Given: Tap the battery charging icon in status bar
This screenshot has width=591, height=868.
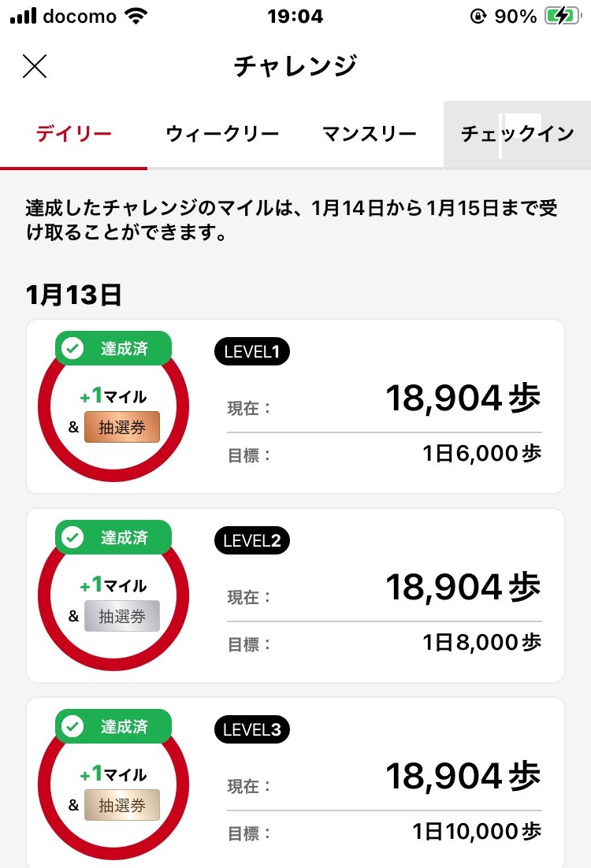Looking at the screenshot, I should point(563,16).
